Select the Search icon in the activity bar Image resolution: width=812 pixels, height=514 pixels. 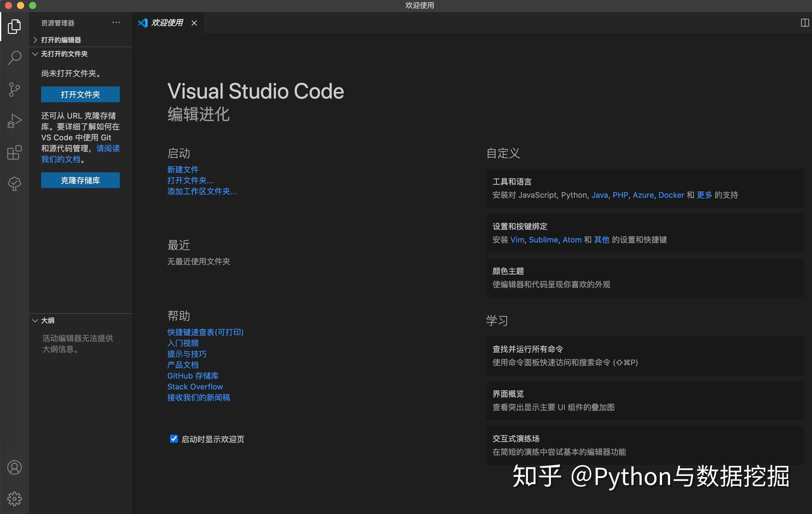14,58
